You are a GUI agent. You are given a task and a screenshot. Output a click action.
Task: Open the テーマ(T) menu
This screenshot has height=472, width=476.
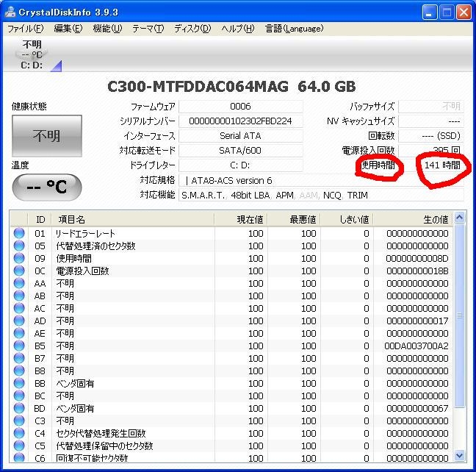[x=148, y=29]
